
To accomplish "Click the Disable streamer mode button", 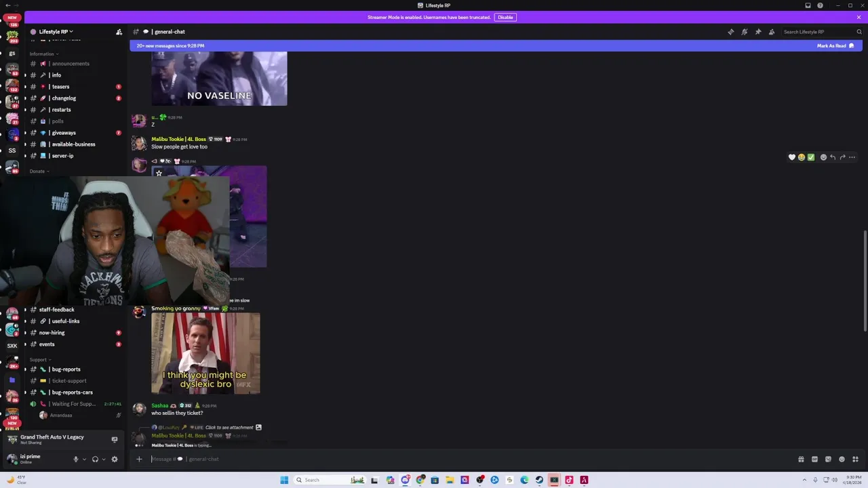I will pos(505,17).
